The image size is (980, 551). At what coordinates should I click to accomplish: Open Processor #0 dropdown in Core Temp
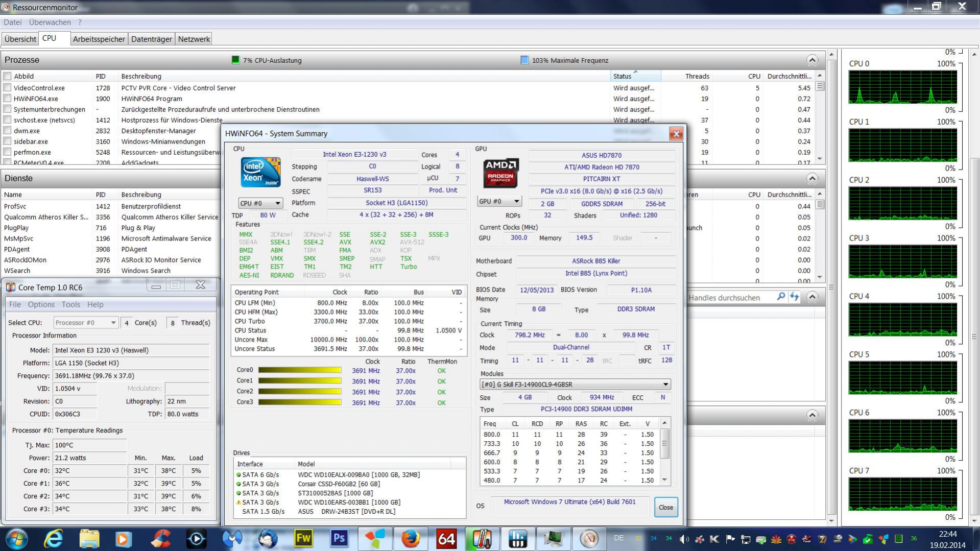[85, 323]
